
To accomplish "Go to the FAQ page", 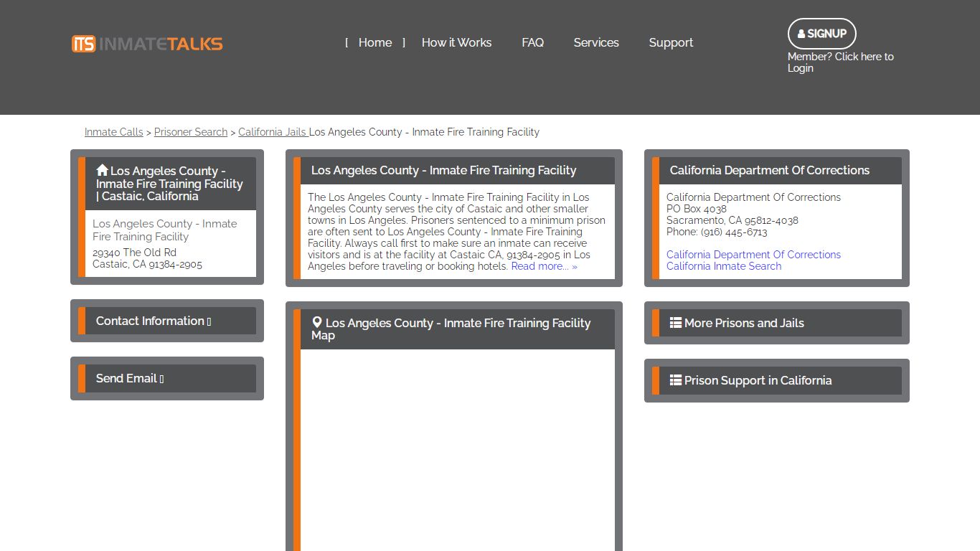I will [x=532, y=43].
